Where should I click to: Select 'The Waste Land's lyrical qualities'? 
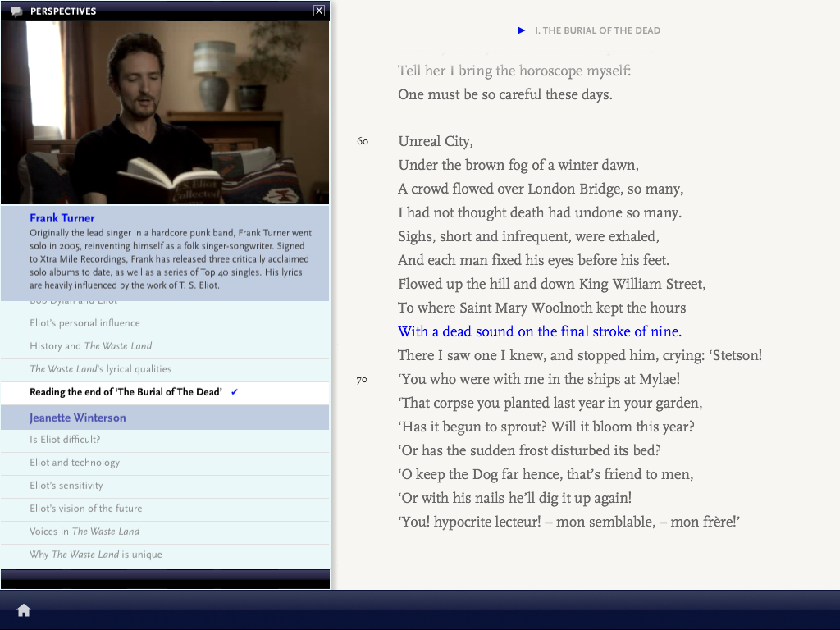(x=100, y=369)
